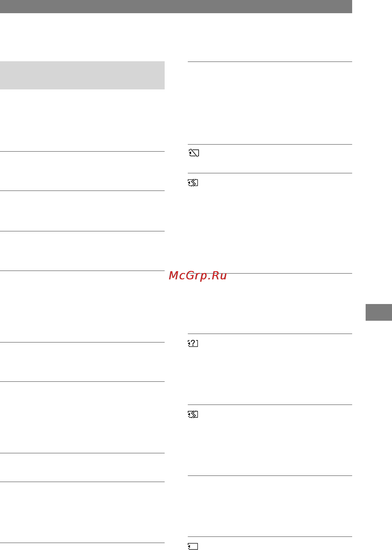Click the white area directly under the dark header bar

pos(176,37)
